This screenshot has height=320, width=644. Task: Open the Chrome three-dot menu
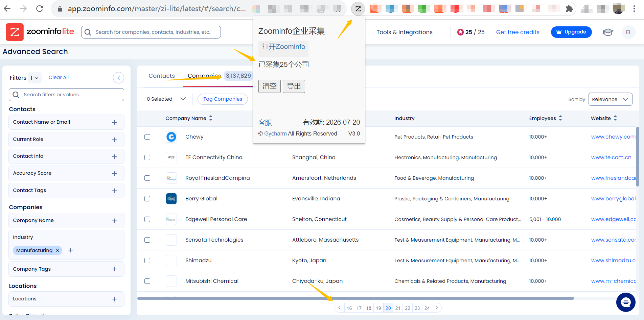[x=634, y=9]
